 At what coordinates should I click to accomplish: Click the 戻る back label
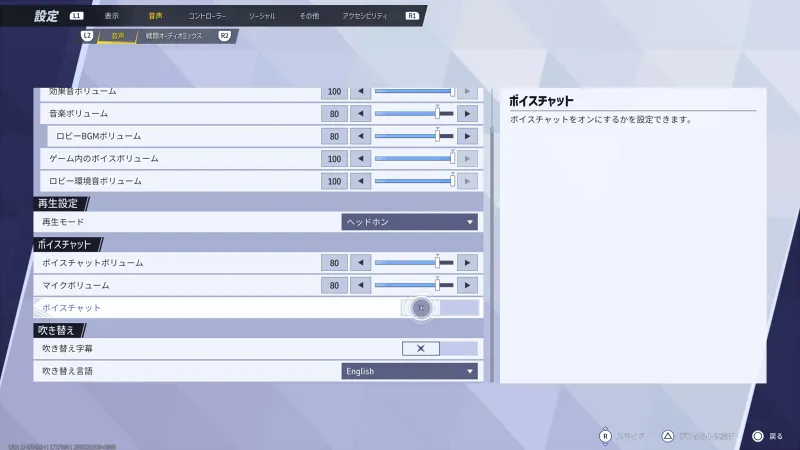click(x=776, y=436)
